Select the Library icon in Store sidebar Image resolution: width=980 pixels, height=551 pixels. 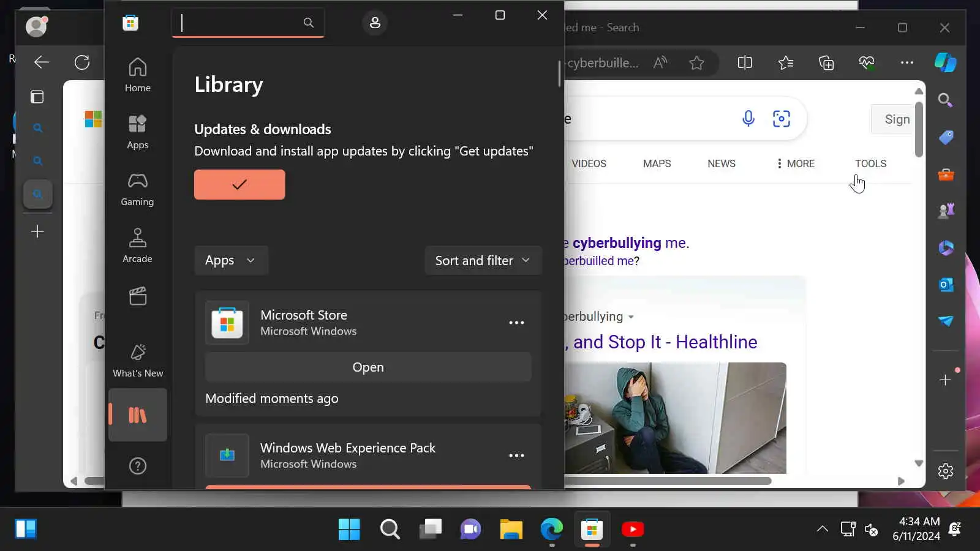138,415
